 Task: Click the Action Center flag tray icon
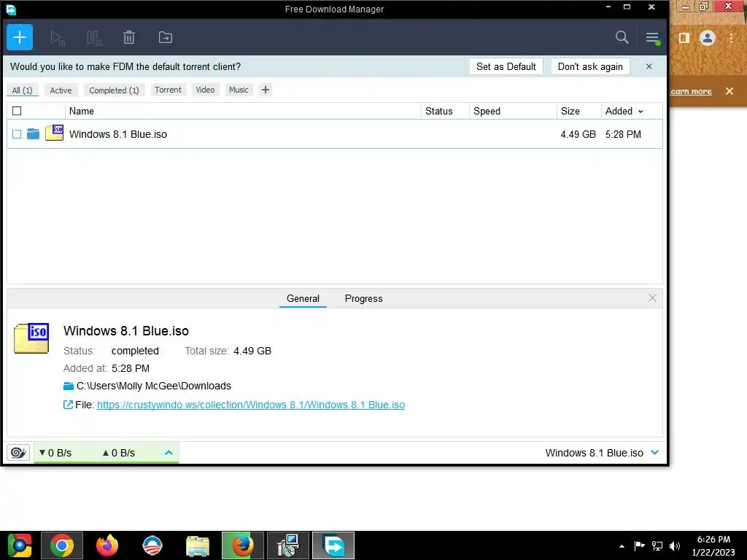tap(639, 545)
